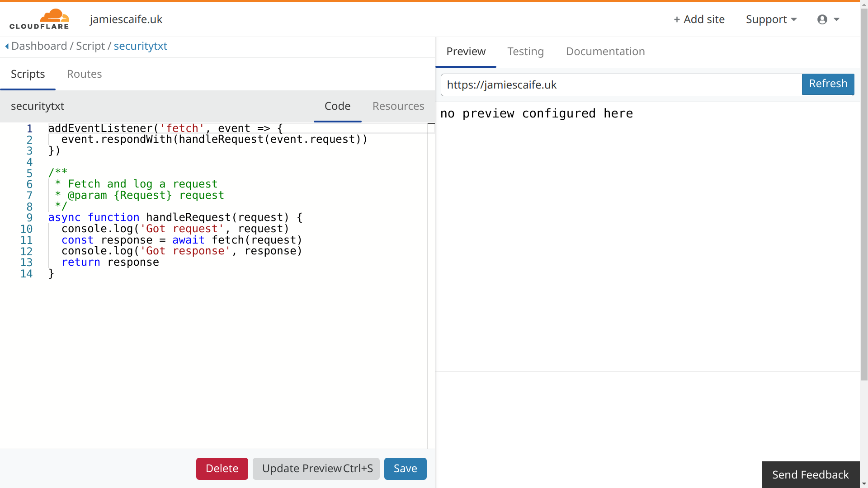Click the 'no preview configured here' text

click(x=537, y=113)
